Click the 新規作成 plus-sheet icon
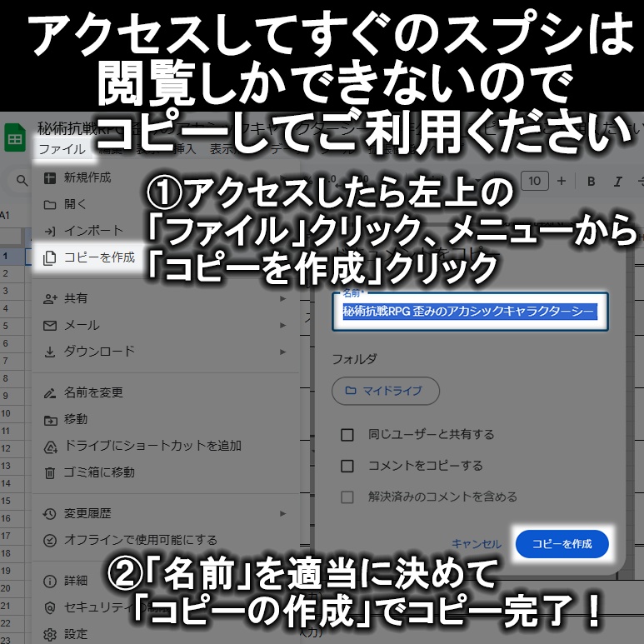The width and height of the screenshot is (644, 644). pyautogui.click(x=50, y=177)
